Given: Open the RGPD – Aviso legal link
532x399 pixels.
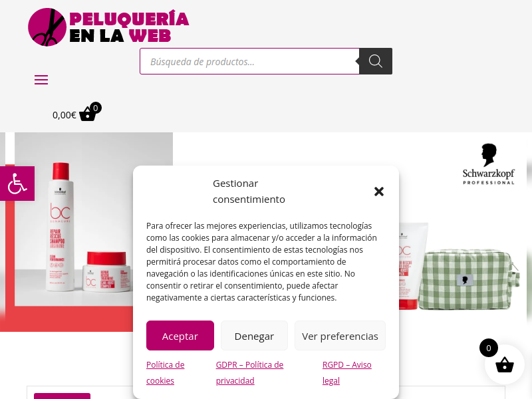Looking at the screenshot, I should coord(346,372).
